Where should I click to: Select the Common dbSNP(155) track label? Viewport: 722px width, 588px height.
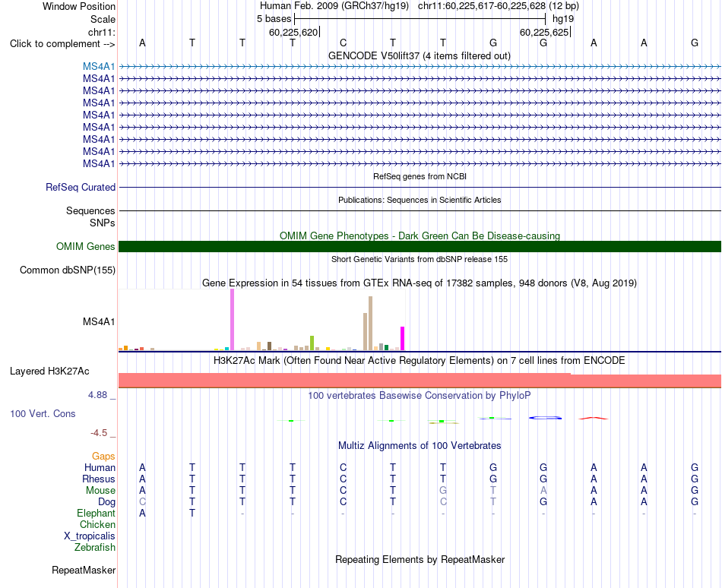coord(68,270)
